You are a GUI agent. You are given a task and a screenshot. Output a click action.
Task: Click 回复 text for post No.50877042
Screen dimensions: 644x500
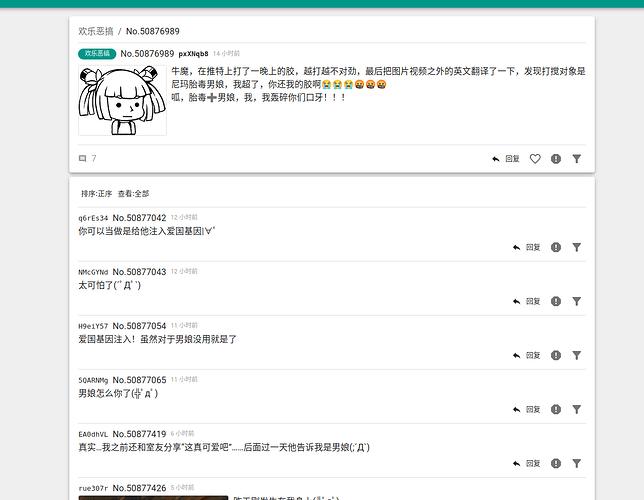pos(533,247)
